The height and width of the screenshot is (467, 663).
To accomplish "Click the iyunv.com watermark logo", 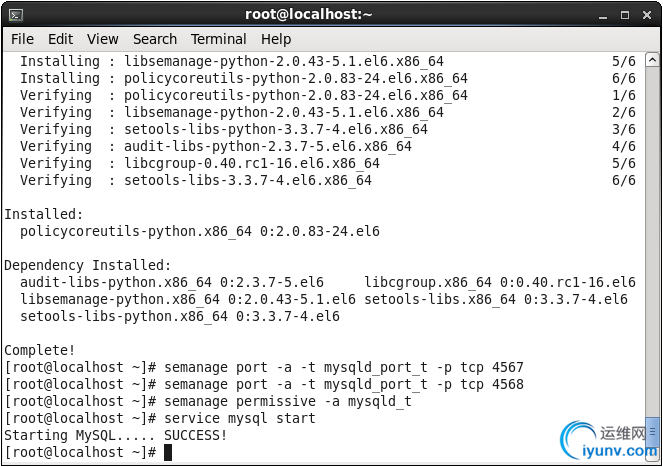I will (611, 441).
